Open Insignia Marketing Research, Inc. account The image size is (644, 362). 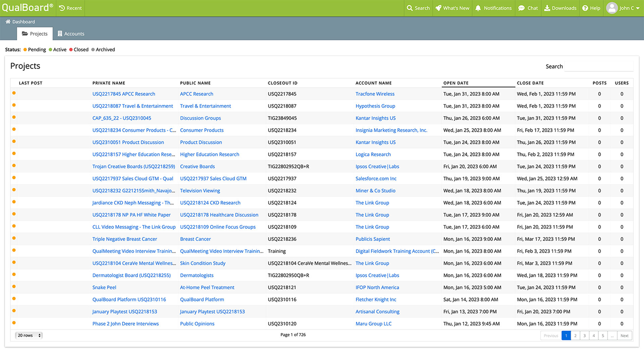391,130
